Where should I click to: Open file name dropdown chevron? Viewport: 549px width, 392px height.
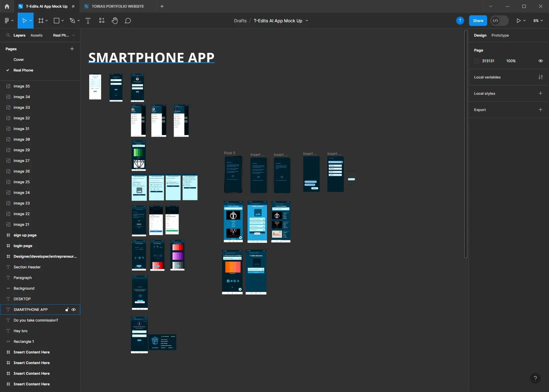(x=307, y=21)
